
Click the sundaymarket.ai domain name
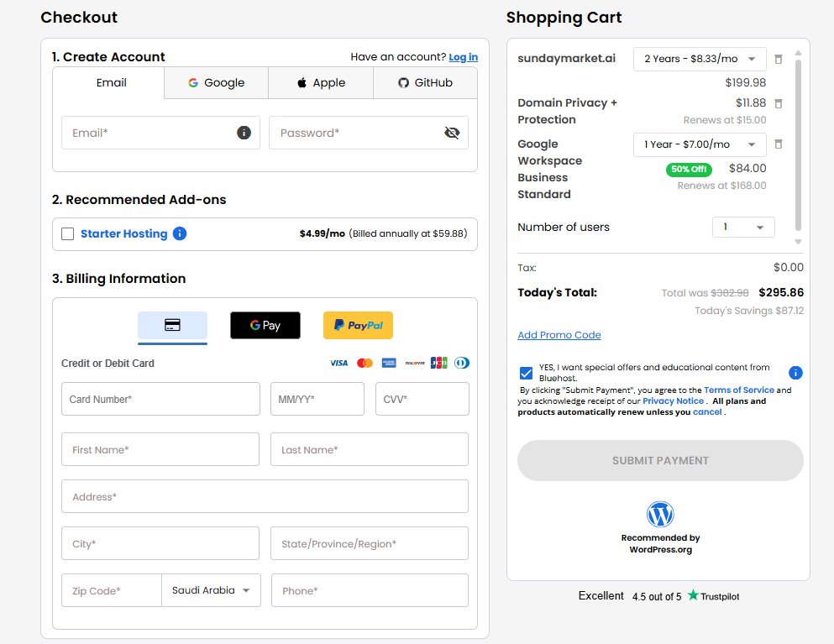pos(566,58)
